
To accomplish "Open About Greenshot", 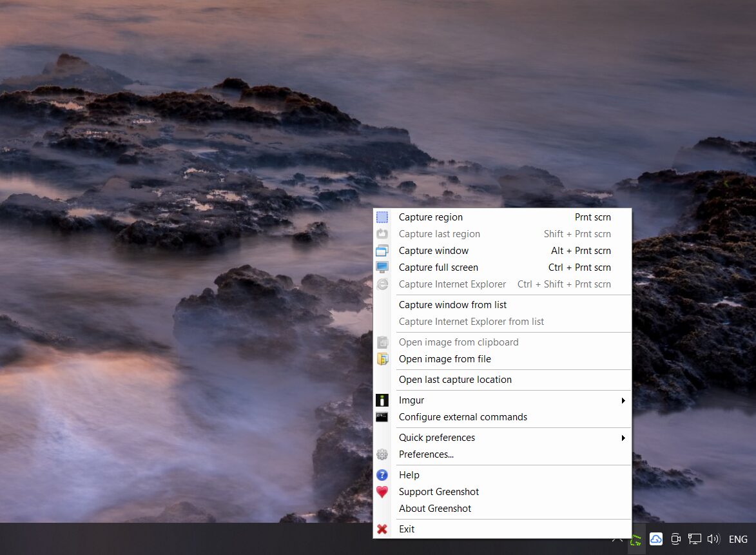I will tap(435, 509).
